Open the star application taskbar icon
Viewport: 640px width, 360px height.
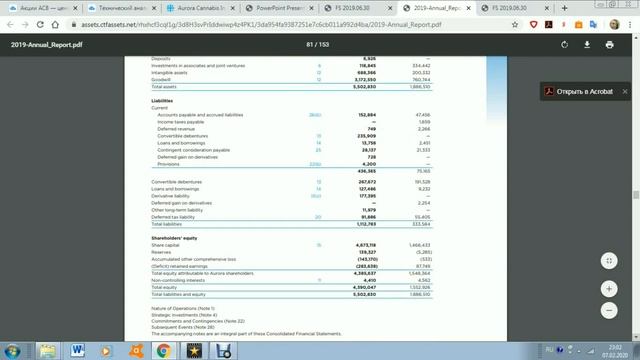pyautogui.click(x=194, y=351)
